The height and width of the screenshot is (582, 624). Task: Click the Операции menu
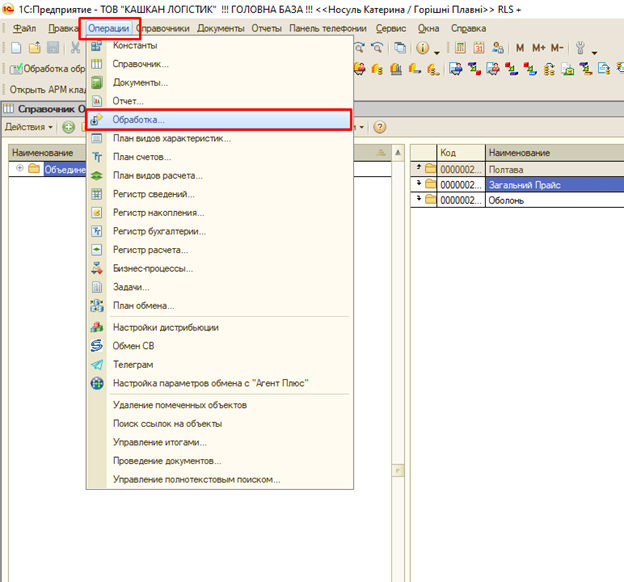pyautogui.click(x=109, y=28)
